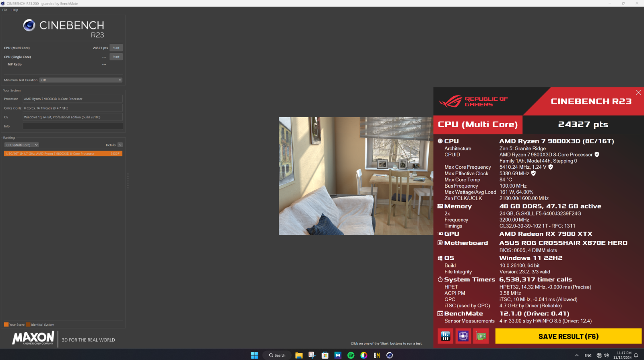Click the OS Windows logo section icon
644x360 pixels.
tap(440, 258)
